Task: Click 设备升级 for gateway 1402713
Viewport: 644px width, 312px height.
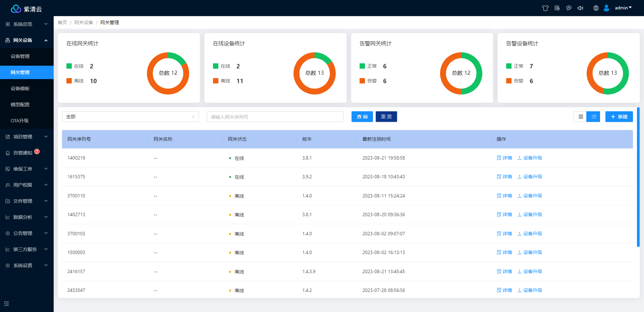Action: [530, 214]
